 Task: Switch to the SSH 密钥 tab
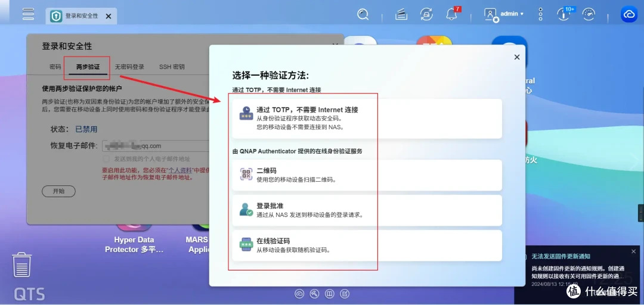tap(172, 67)
